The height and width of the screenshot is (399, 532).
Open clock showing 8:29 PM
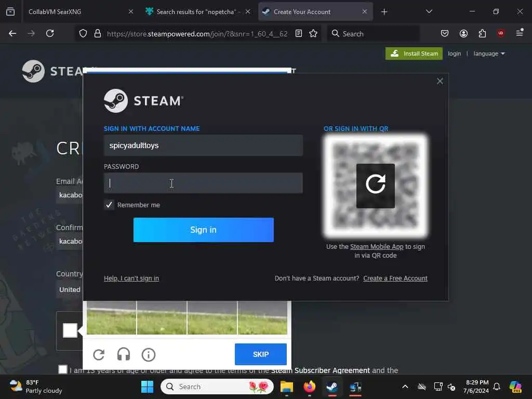[476, 387]
